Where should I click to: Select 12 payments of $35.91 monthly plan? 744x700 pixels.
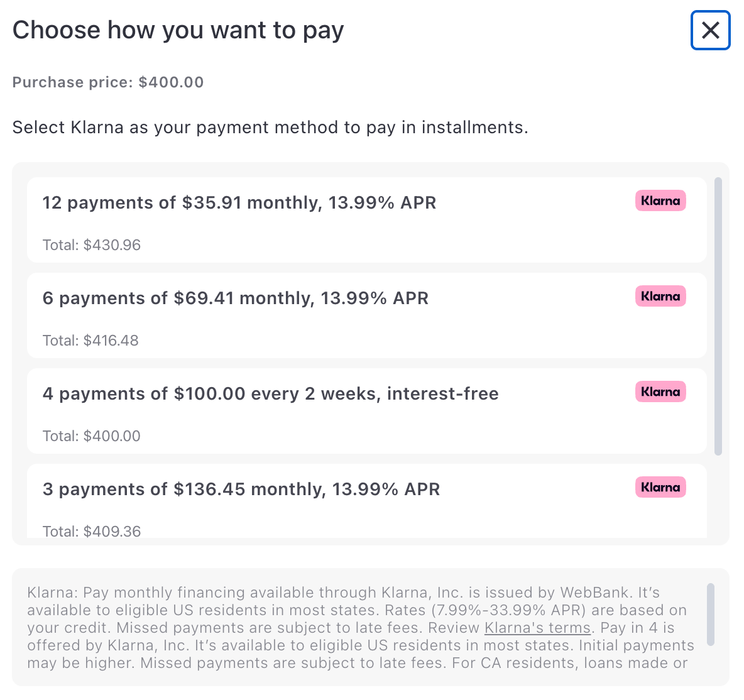[x=239, y=203]
